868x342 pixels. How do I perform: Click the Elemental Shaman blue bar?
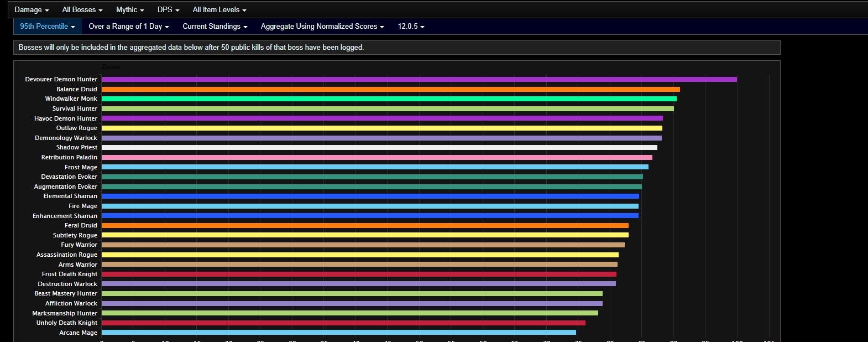tap(370, 196)
